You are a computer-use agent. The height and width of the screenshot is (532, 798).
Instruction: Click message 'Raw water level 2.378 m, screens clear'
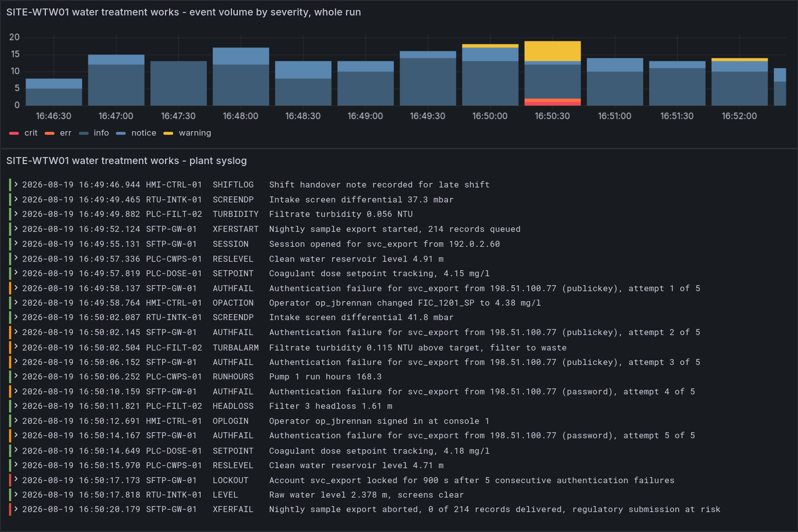(367, 495)
